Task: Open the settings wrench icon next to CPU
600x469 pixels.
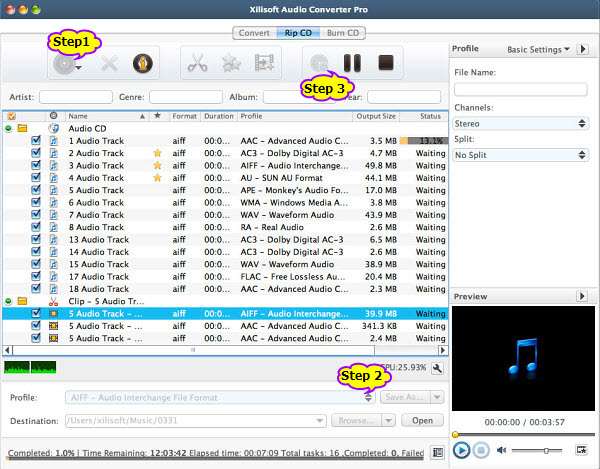Action: tap(437, 368)
